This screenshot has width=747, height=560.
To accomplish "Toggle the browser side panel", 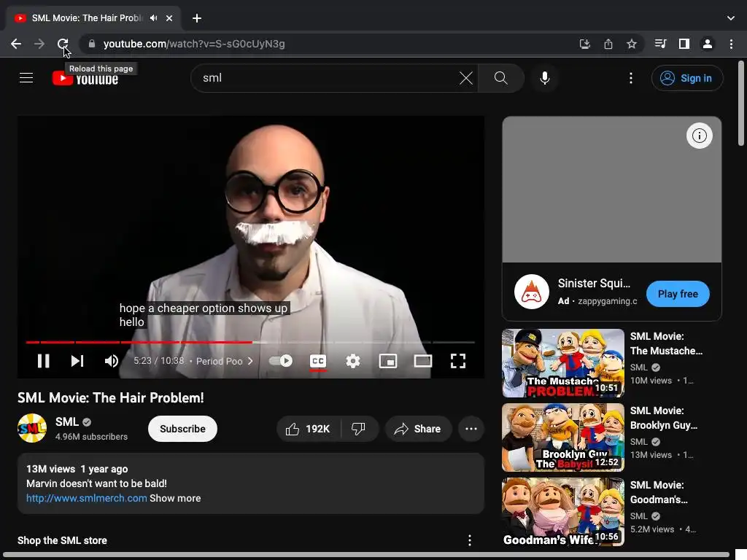I will (684, 44).
